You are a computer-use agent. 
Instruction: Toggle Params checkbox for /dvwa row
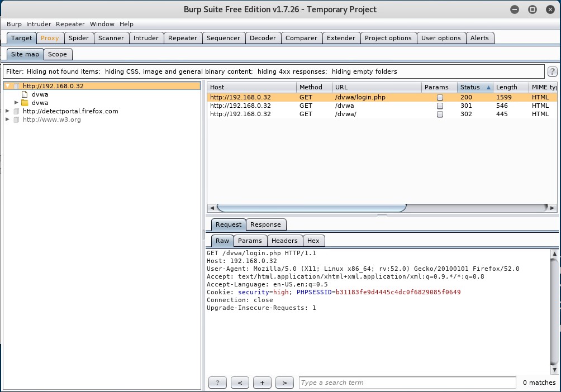pyautogui.click(x=440, y=106)
